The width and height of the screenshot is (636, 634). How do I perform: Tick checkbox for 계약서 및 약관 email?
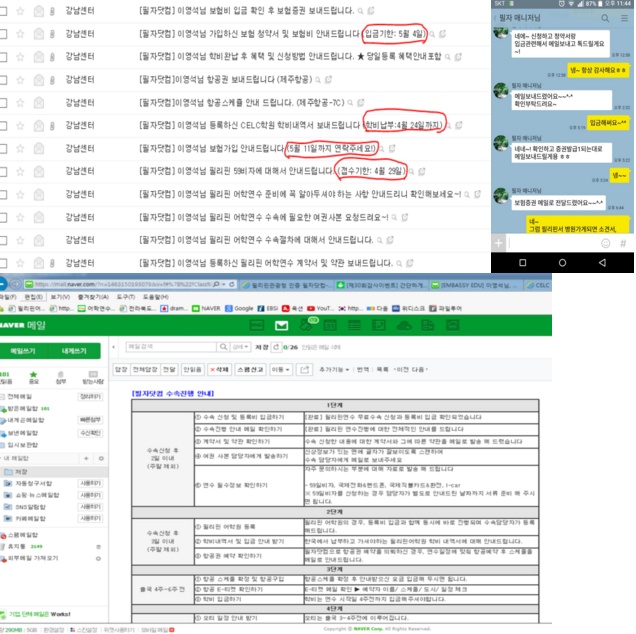(3, 264)
